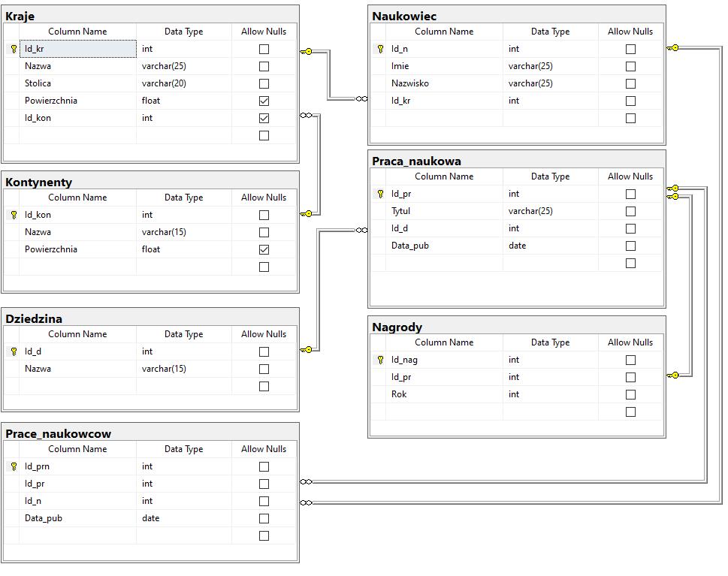Click the key icon of Id_pr in Praca_naukowa
Image resolution: width=728 pixels, height=576 pixels.
coord(380,194)
